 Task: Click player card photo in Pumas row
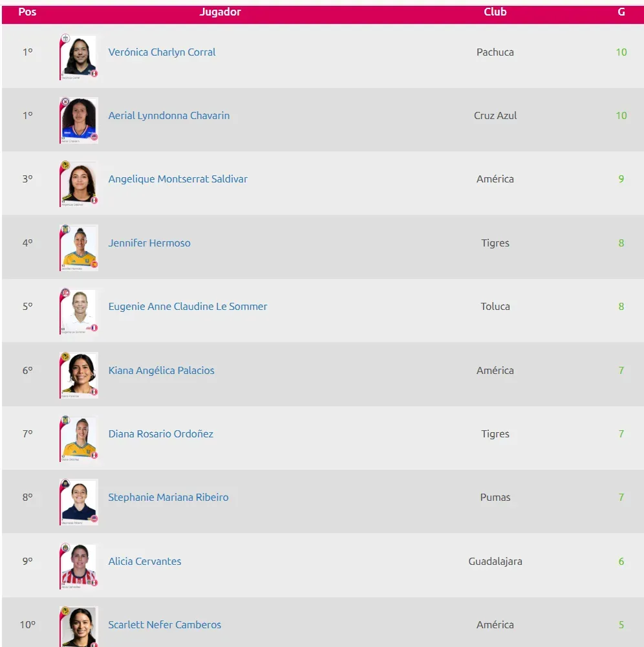[x=79, y=501]
